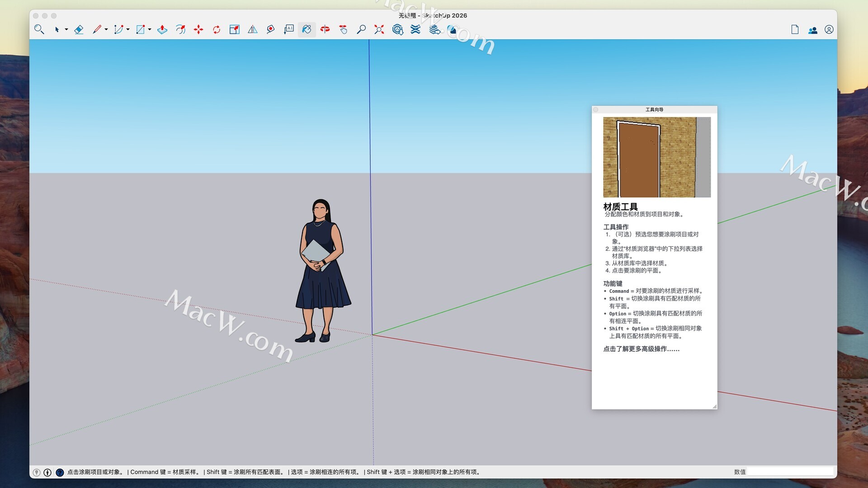Select the Move tool
The height and width of the screenshot is (488, 868).
click(x=198, y=30)
